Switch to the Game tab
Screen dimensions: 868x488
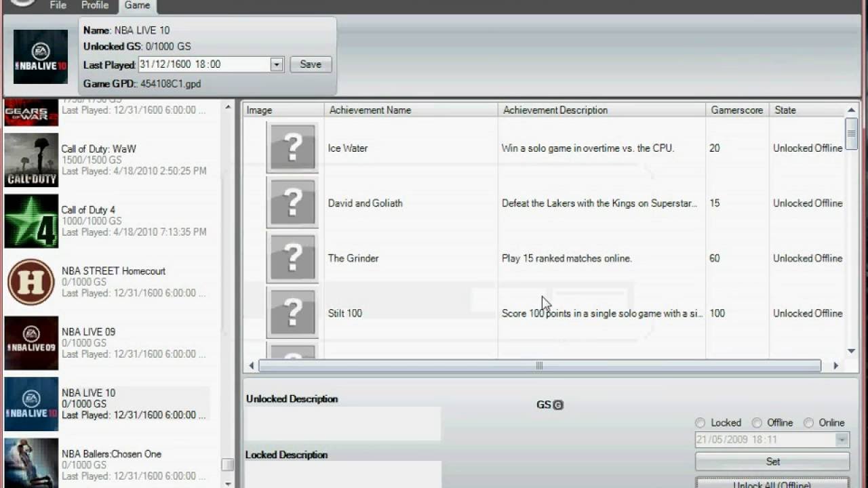point(137,6)
